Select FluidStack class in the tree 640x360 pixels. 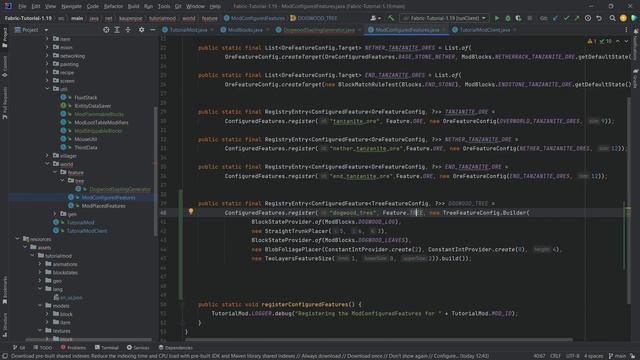[x=86, y=98]
